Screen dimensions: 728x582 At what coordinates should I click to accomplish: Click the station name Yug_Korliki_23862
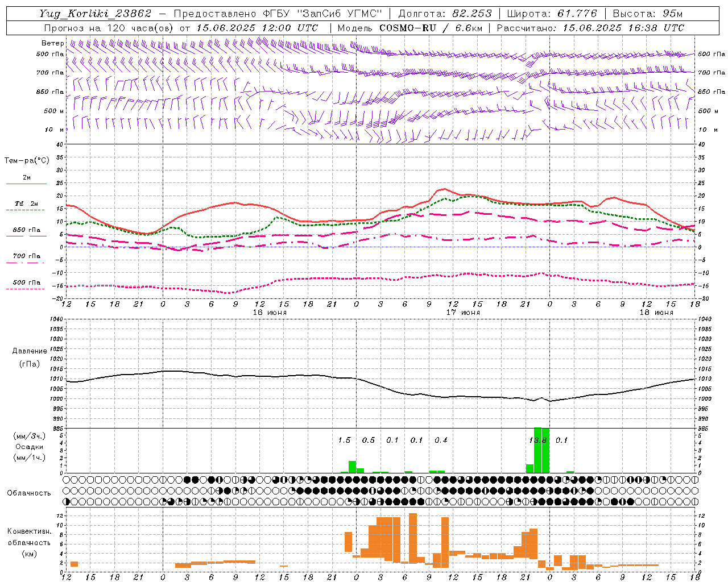[96, 14]
